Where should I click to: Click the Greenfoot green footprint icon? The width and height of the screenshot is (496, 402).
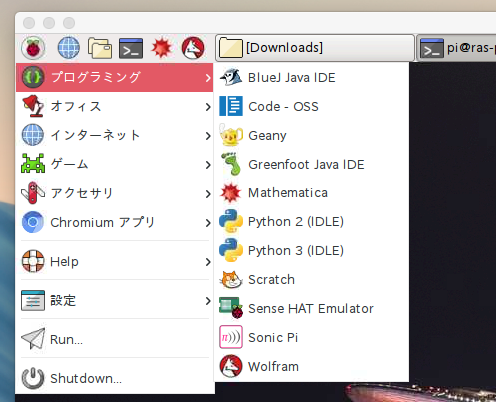(x=231, y=164)
